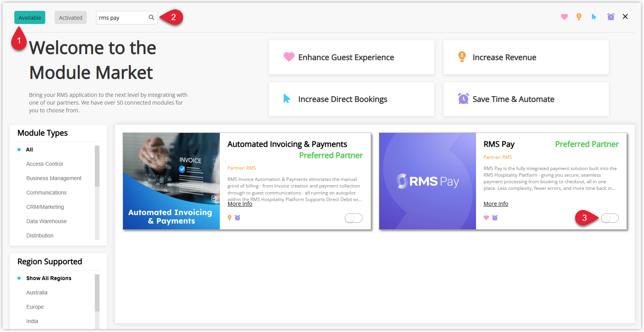644x332 pixels.
Task: Click the RMS Pay logo thumbnail
Action: pyautogui.click(x=427, y=181)
